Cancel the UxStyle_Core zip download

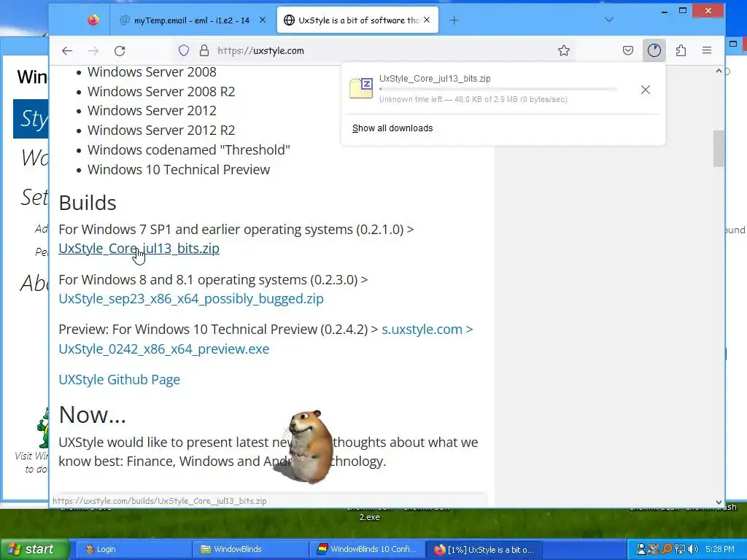[x=645, y=90]
